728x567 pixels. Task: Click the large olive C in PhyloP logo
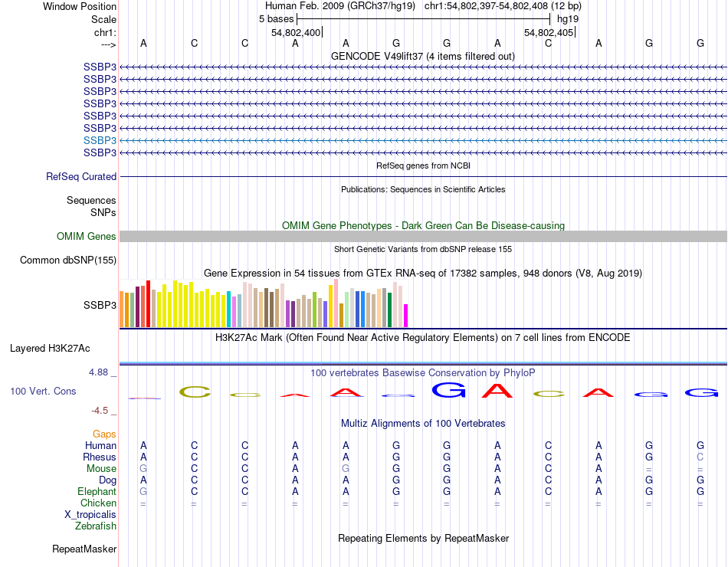pyautogui.click(x=195, y=392)
